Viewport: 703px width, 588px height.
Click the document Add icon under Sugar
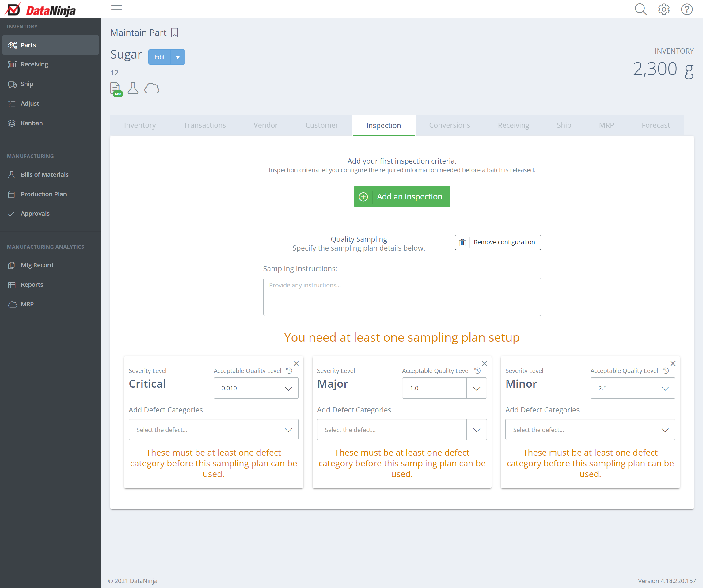[x=116, y=89]
